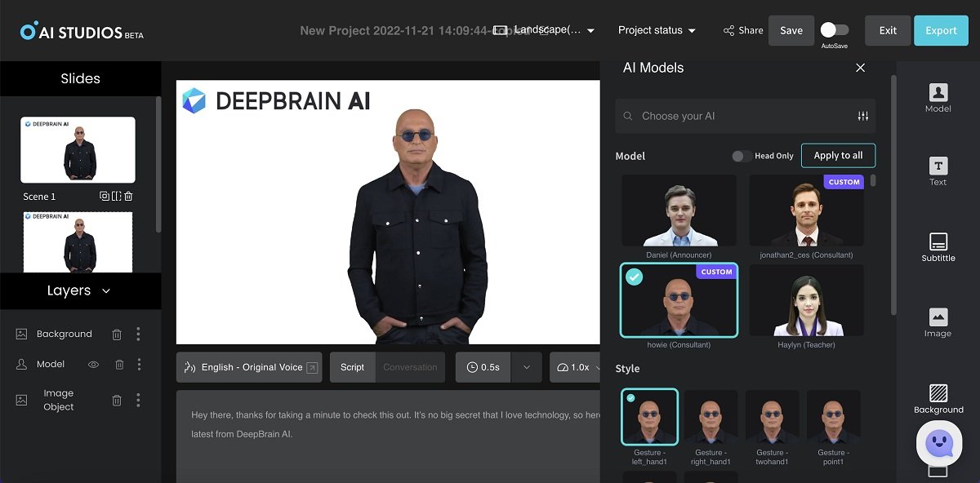Switch to the Conversation tab
This screenshot has width=980, height=483.
point(410,367)
